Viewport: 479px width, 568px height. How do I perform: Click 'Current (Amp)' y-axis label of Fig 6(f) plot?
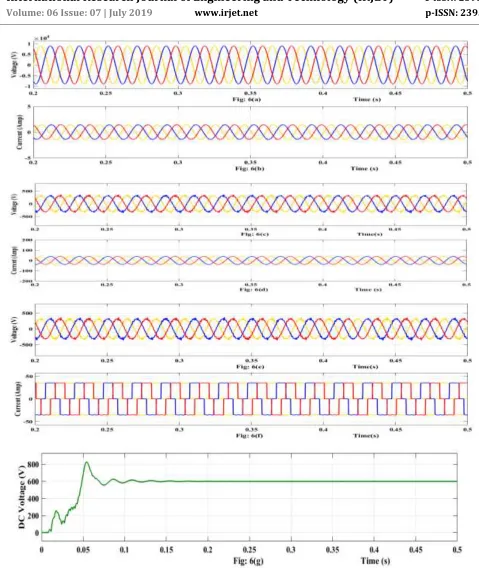point(18,399)
